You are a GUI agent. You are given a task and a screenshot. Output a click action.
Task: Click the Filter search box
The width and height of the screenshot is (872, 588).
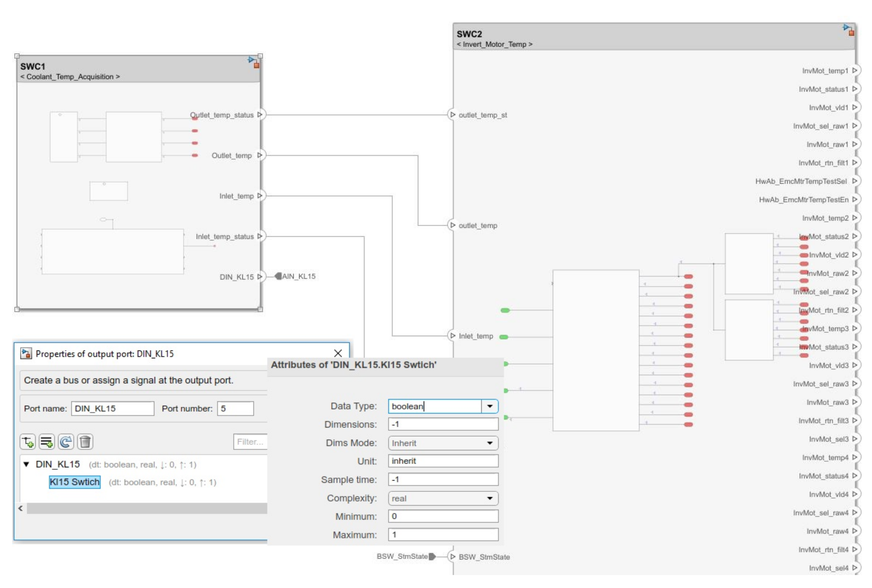pos(250,442)
